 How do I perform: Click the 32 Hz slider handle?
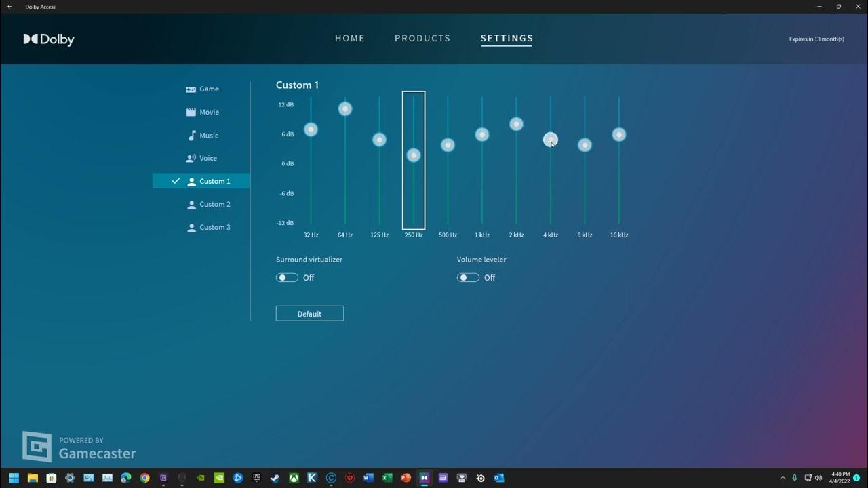tap(311, 129)
